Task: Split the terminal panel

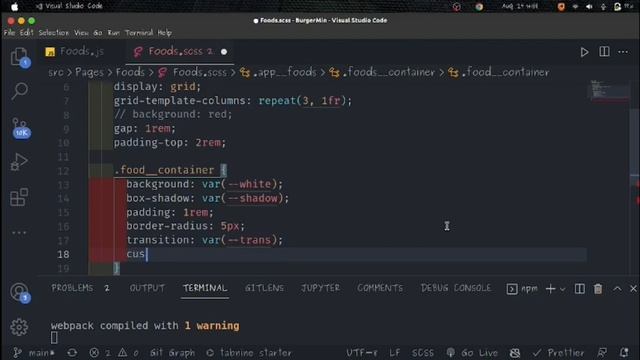Action: click(579, 289)
